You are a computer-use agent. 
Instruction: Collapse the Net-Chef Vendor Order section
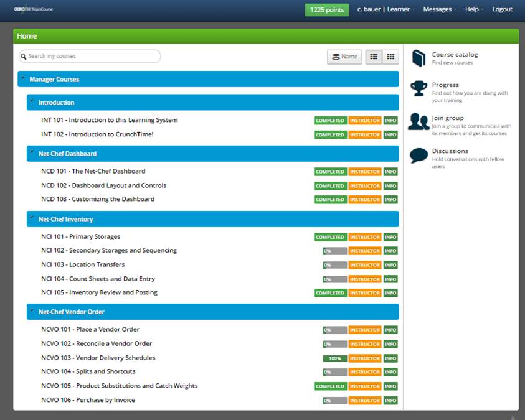(32, 310)
